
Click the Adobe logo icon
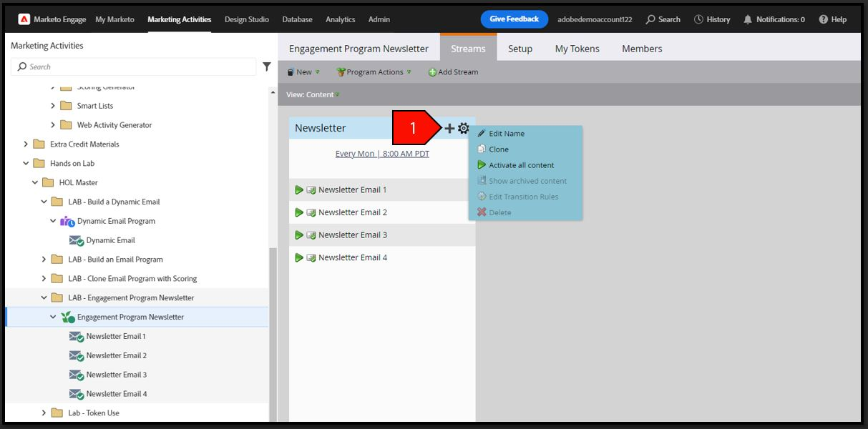tap(24, 19)
